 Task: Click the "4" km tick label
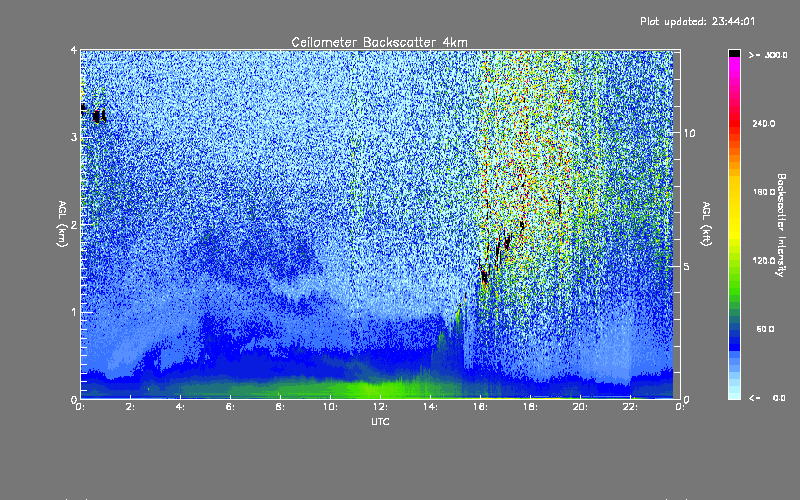(74, 50)
